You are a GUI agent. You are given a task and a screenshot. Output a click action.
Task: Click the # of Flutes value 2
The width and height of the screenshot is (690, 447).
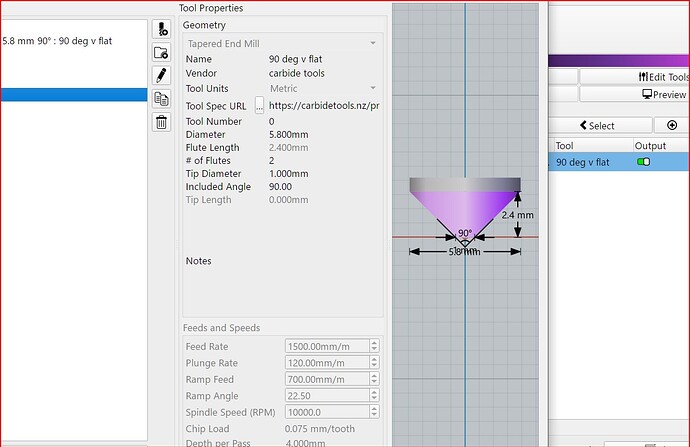click(x=272, y=161)
